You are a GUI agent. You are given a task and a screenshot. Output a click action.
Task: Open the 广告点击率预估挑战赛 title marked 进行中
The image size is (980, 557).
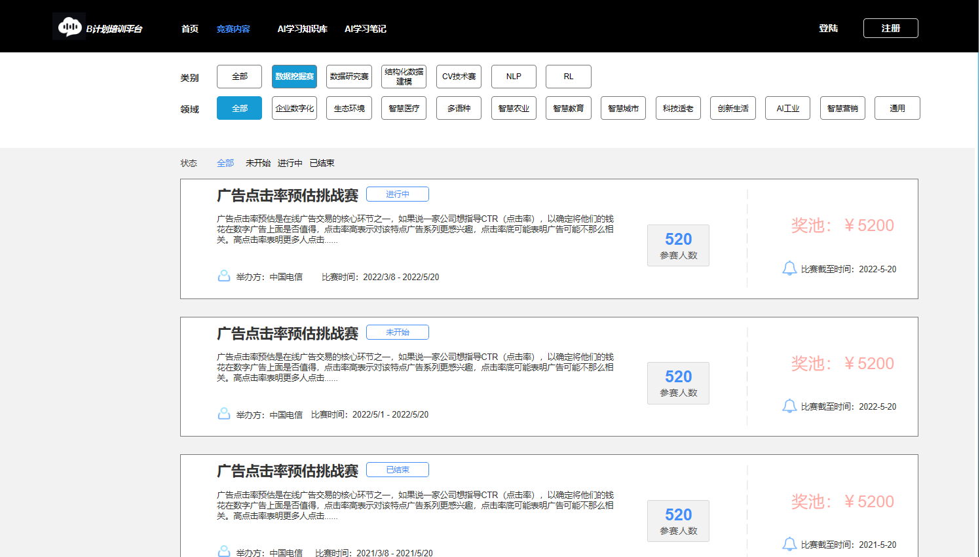pyautogui.click(x=288, y=195)
